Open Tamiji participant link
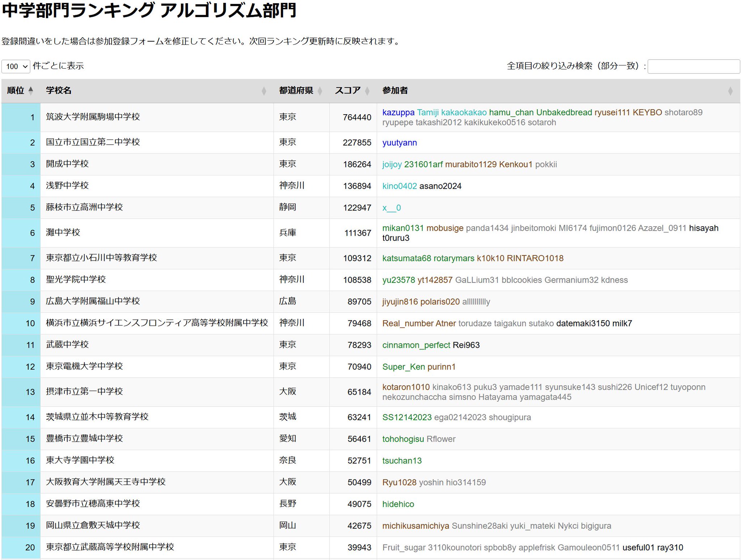This screenshot has width=741, height=560. pyautogui.click(x=428, y=112)
